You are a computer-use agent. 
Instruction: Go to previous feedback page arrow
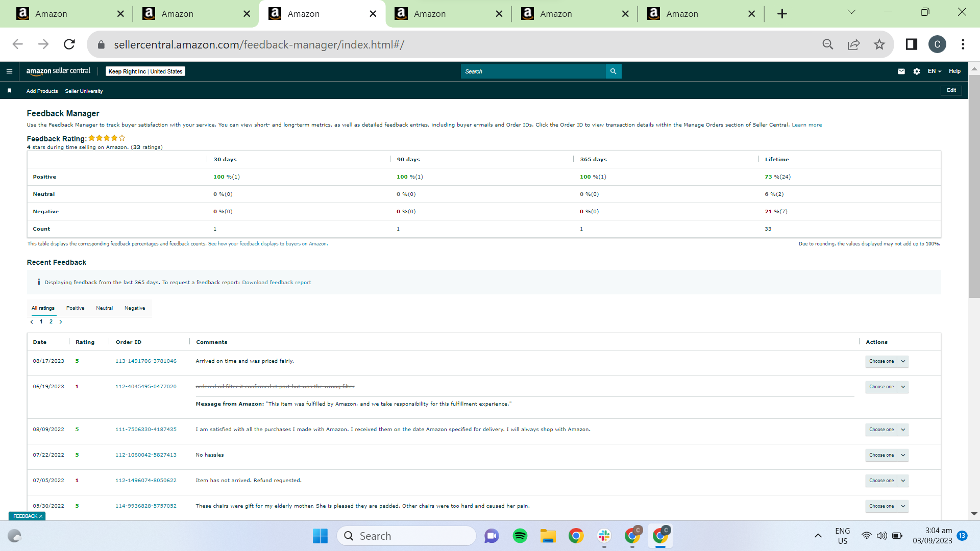32,322
